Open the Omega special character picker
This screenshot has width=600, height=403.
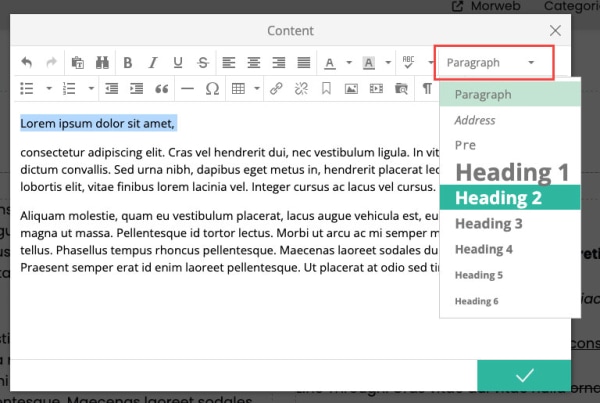click(x=212, y=88)
